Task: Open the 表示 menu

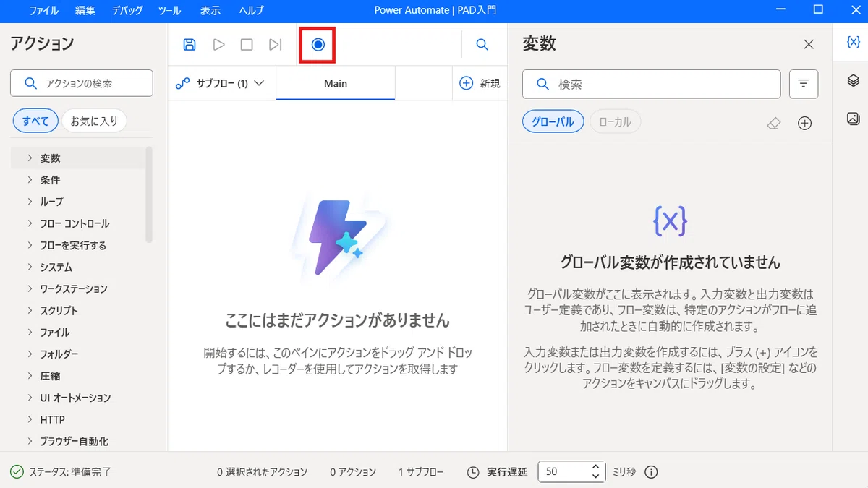Action: [210, 10]
